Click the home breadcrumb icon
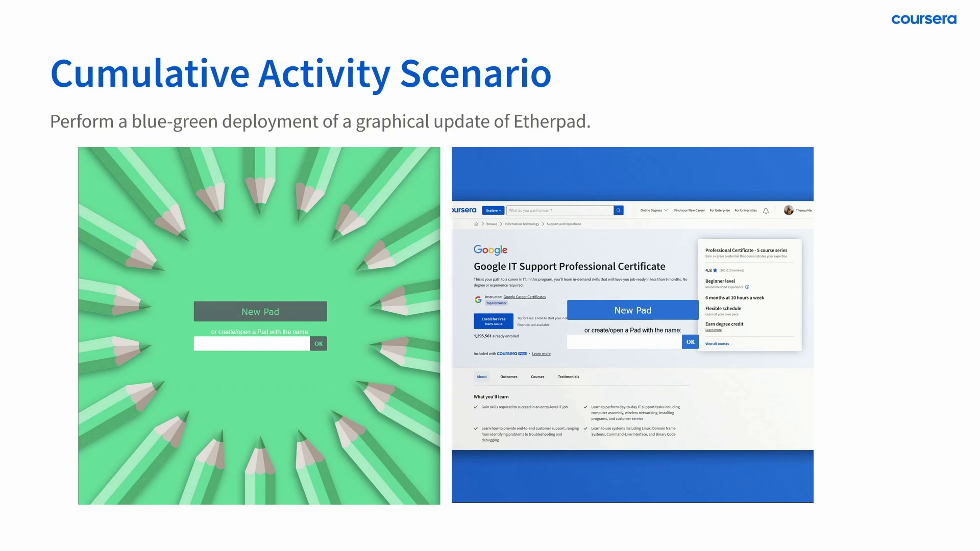The image size is (980, 551). (476, 224)
